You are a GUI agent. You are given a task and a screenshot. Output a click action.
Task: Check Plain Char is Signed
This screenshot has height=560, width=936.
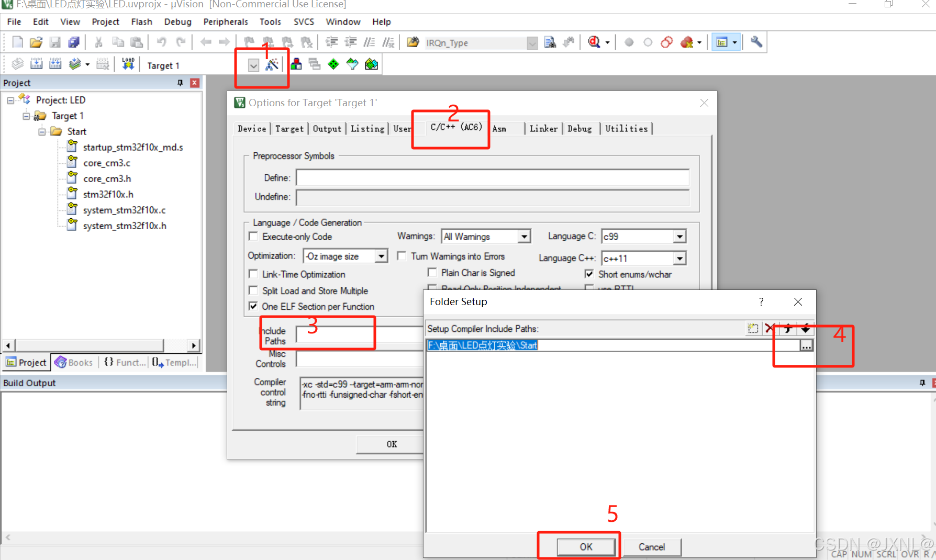coord(432,273)
